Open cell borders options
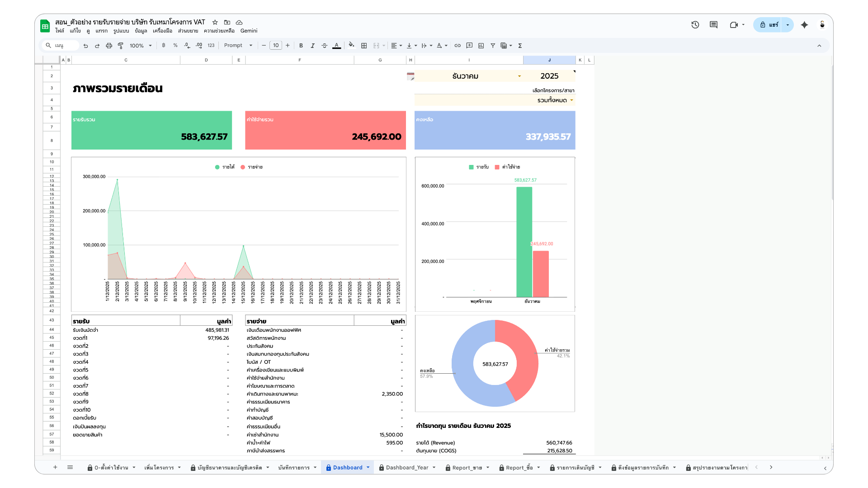 pos(364,46)
